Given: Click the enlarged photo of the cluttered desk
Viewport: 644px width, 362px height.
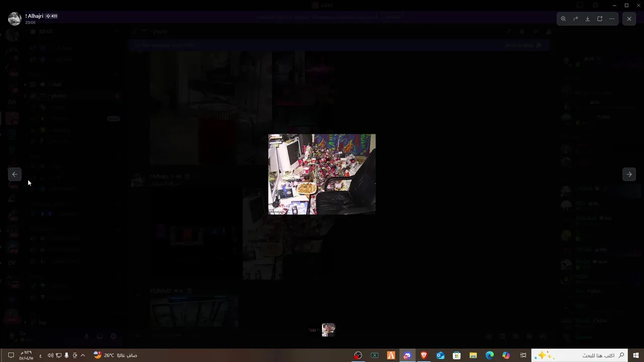Looking at the screenshot, I should coord(322,174).
